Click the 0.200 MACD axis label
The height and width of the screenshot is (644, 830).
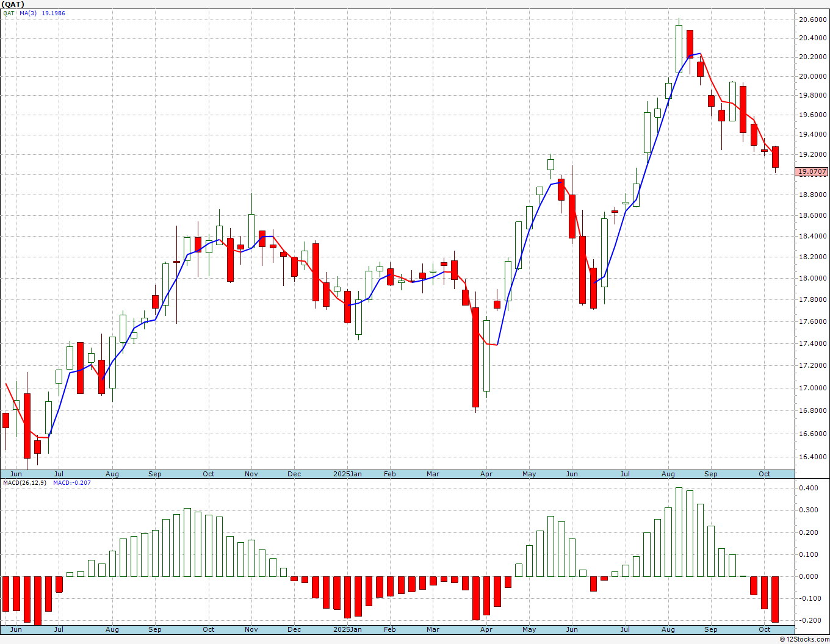[x=809, y=532]
